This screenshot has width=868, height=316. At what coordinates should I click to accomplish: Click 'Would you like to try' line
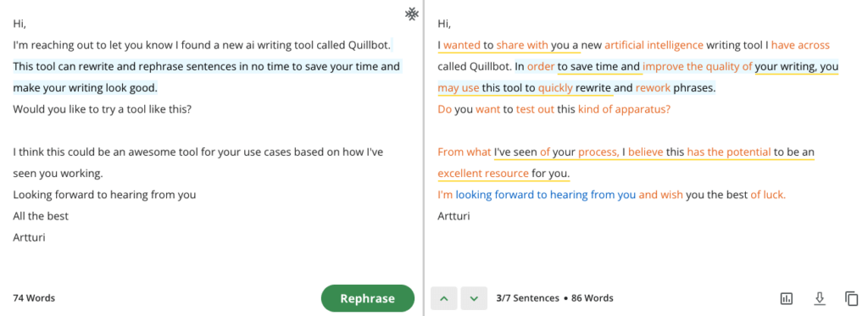tap(103, 109)
